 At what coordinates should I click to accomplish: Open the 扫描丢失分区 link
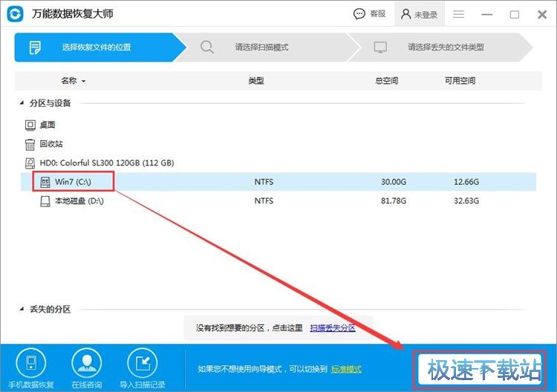pyautogui.click(x=333, y=327)
